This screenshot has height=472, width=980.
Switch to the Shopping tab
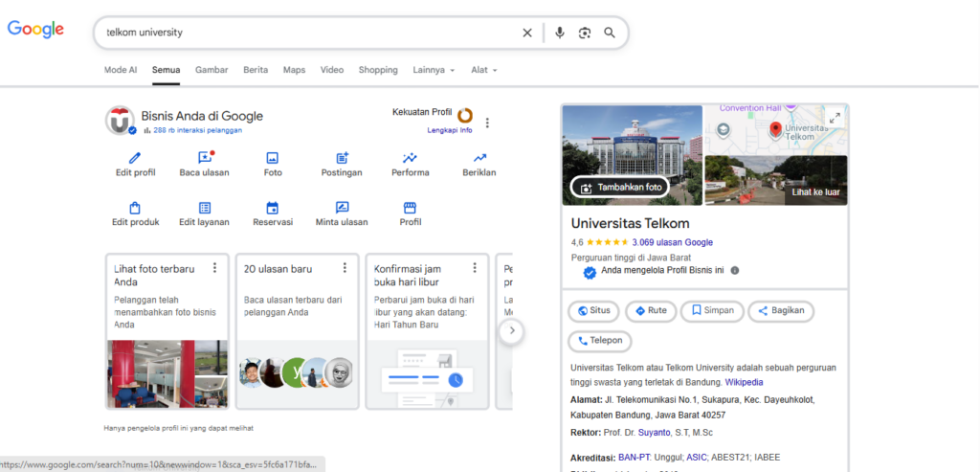[378, 70]
